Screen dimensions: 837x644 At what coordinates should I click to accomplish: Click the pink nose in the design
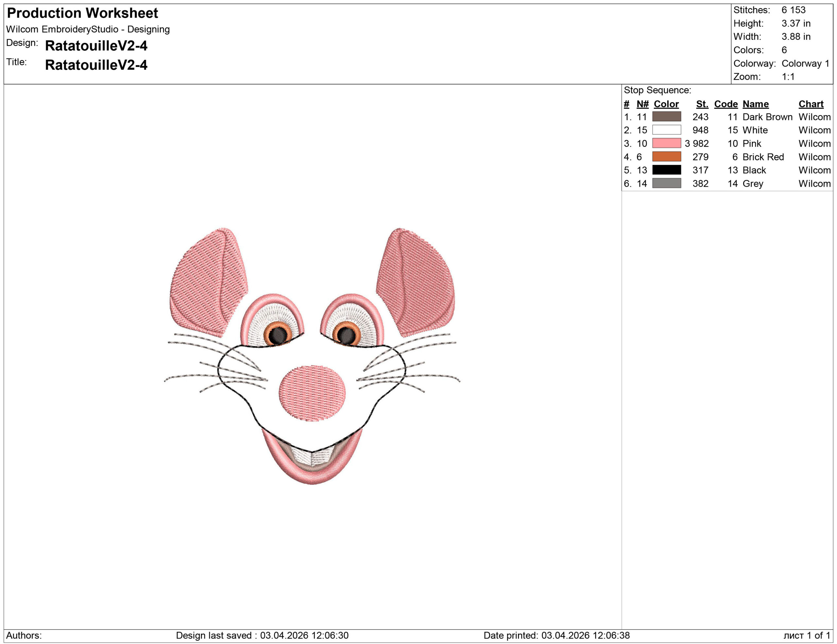312,393
